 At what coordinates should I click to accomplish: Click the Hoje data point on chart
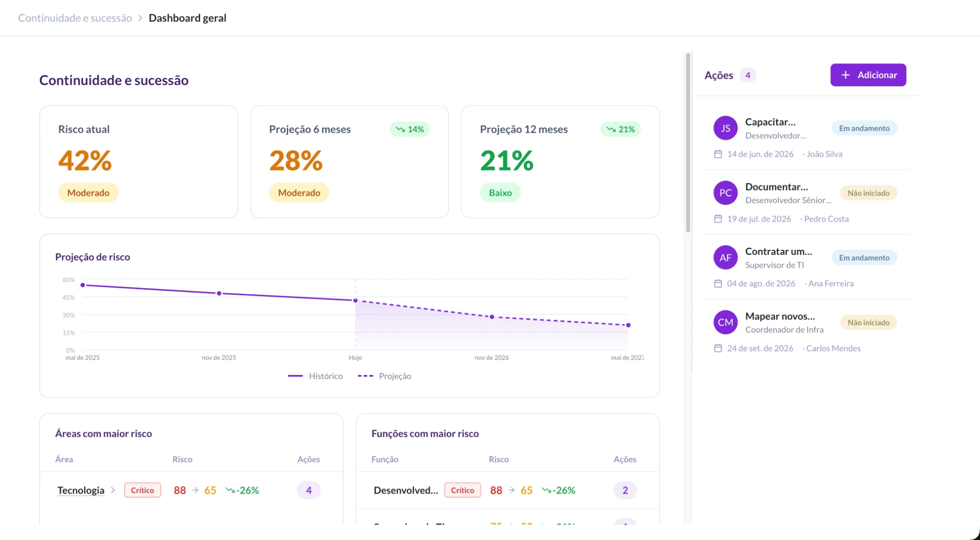[x=356, y=300]
